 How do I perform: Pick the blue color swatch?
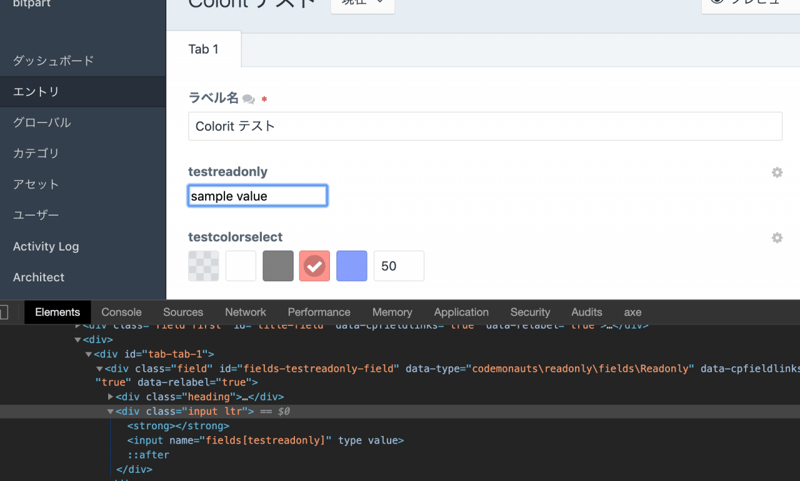pos(352,266)
